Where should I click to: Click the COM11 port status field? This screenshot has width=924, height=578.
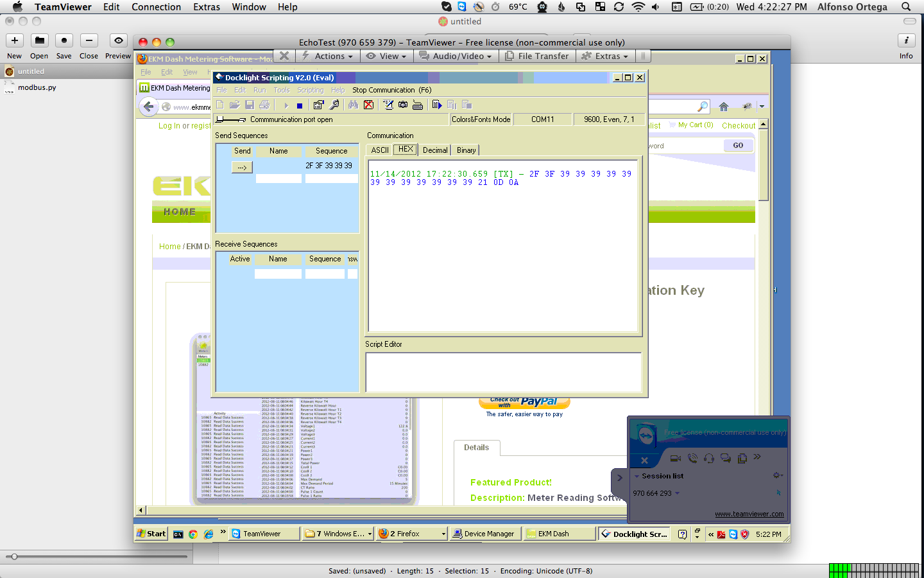[543, 119]
